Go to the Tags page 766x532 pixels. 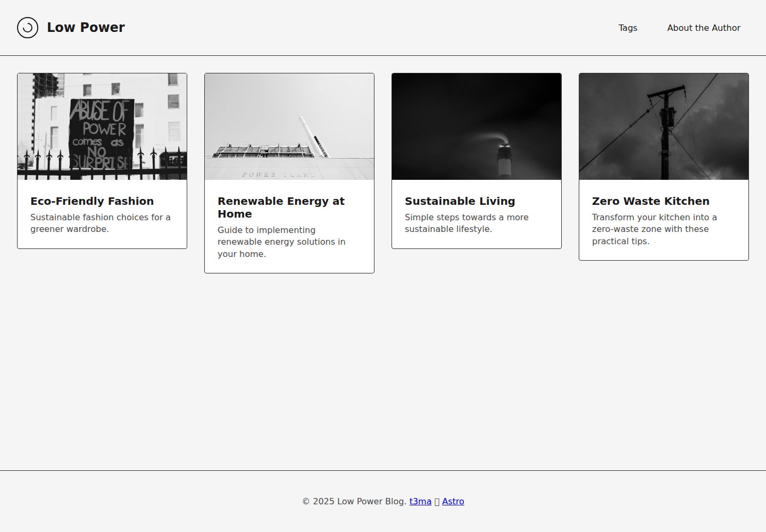tap(628, 28)
